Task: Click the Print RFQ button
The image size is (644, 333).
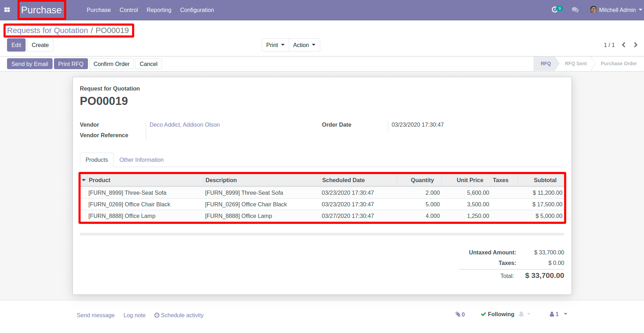Action: (x=71, y=64)
